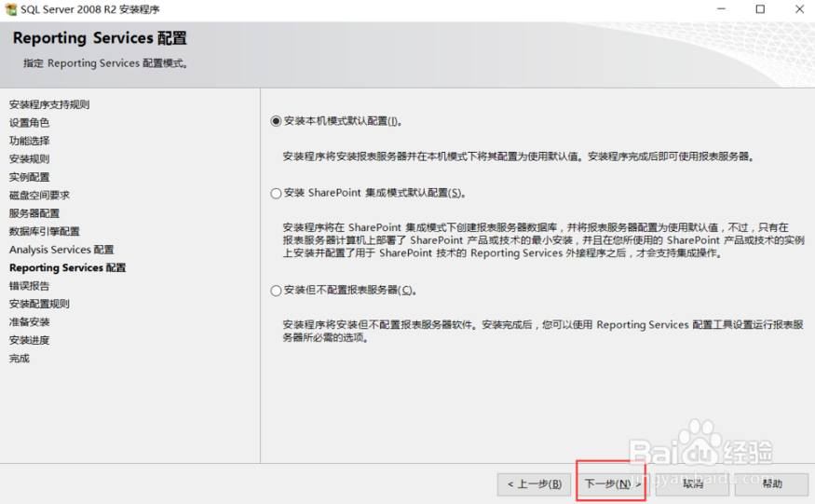Select native mode default configuration radio button

click(x=276, y=121)
